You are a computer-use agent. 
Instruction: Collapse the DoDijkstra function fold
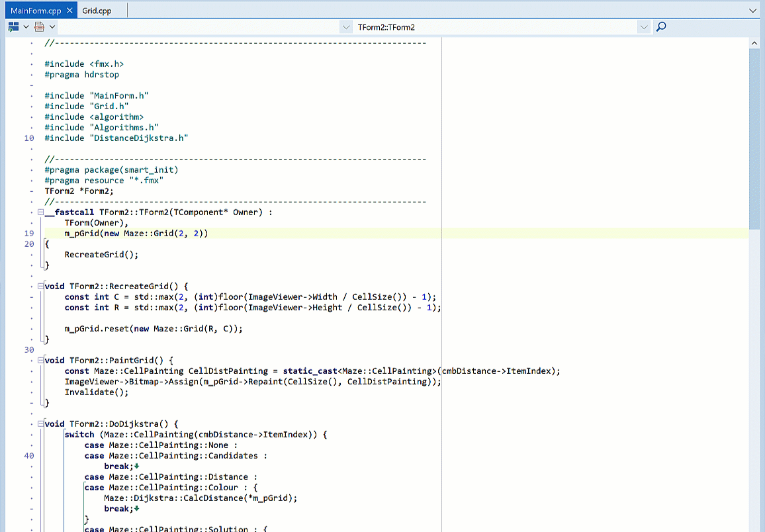pos(40,423)
